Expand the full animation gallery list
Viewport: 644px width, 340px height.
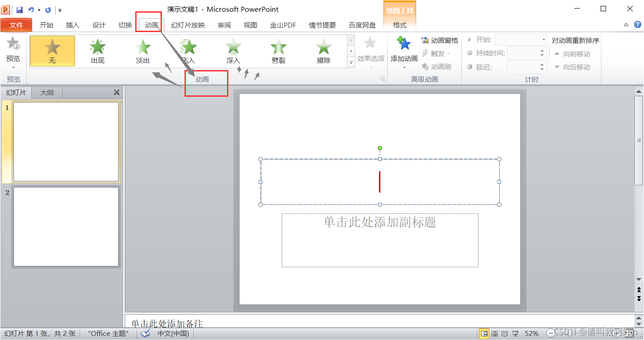pos(351,62)
